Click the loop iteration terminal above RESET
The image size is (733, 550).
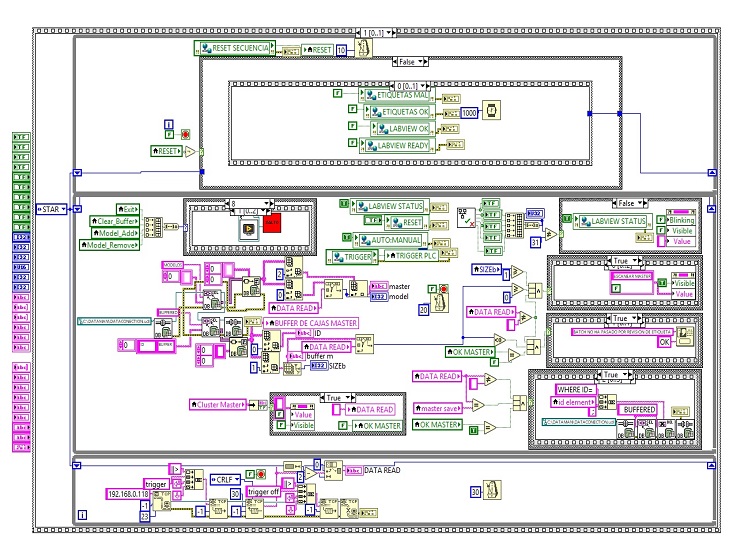[168, 126]
